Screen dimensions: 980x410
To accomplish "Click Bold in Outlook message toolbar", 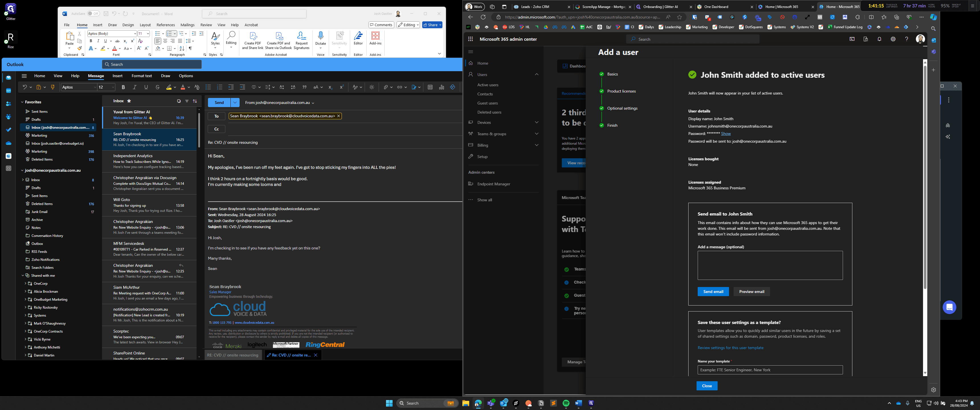I will [x=123, y=87].
